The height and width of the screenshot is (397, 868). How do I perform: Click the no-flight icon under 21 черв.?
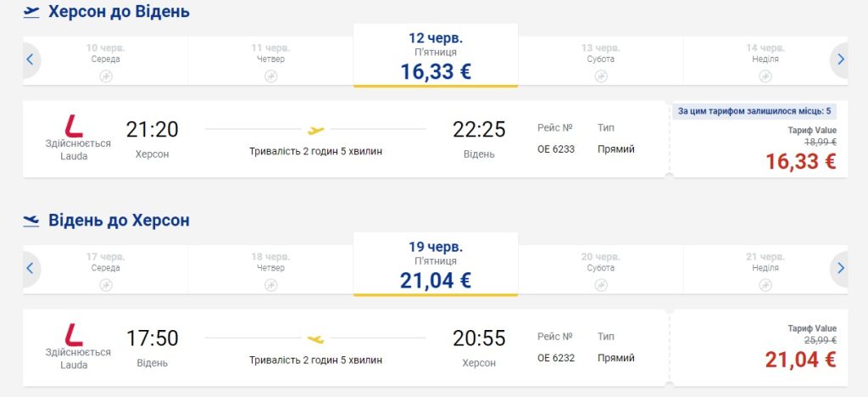[x=765, y=285]
